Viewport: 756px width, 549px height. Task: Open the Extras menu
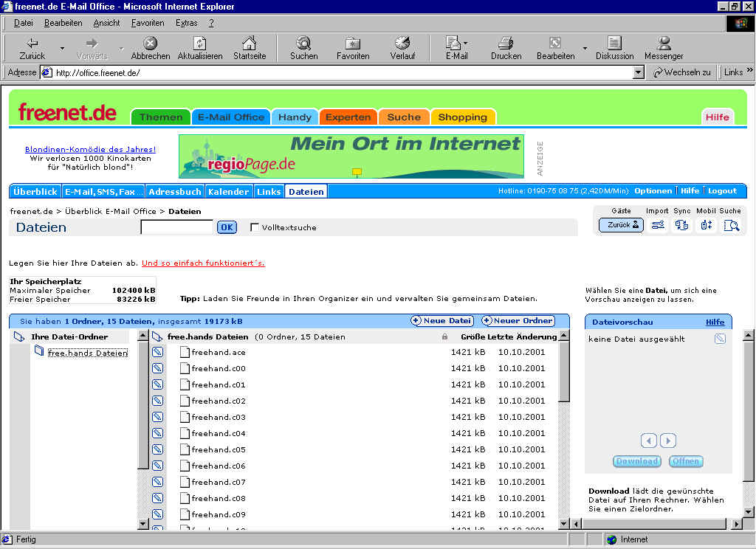click(x=186, y=23)
